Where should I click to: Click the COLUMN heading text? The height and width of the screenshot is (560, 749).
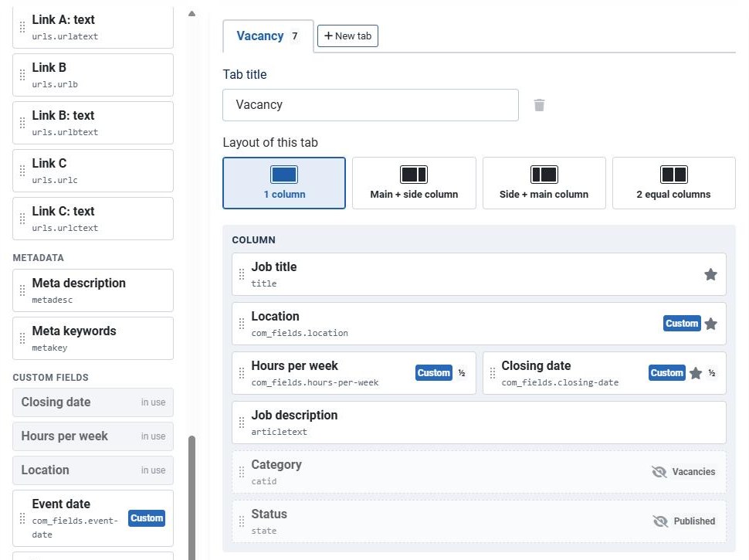[x=253, y=240]
